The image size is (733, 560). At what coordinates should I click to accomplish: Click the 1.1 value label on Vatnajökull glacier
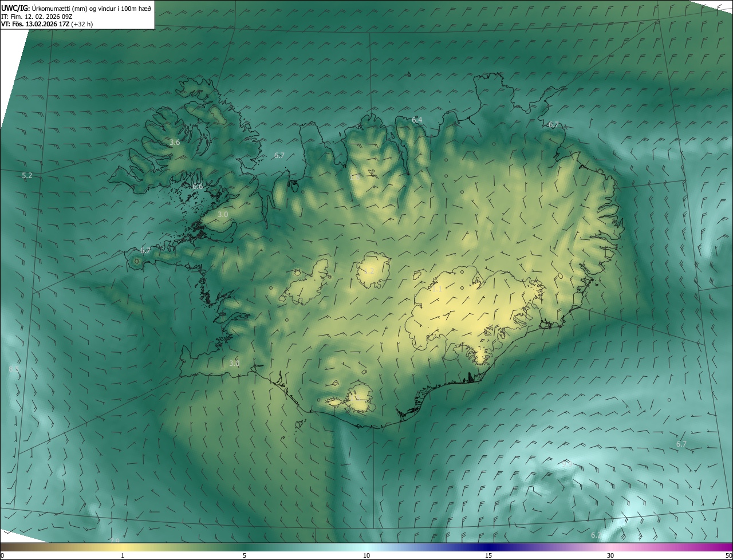point(437,289)
